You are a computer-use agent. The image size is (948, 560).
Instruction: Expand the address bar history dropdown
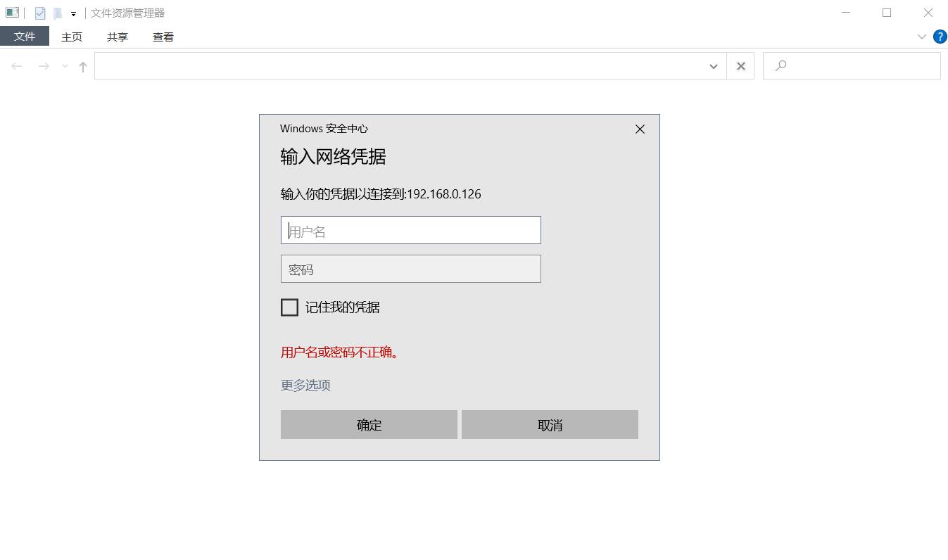[713, 66]
